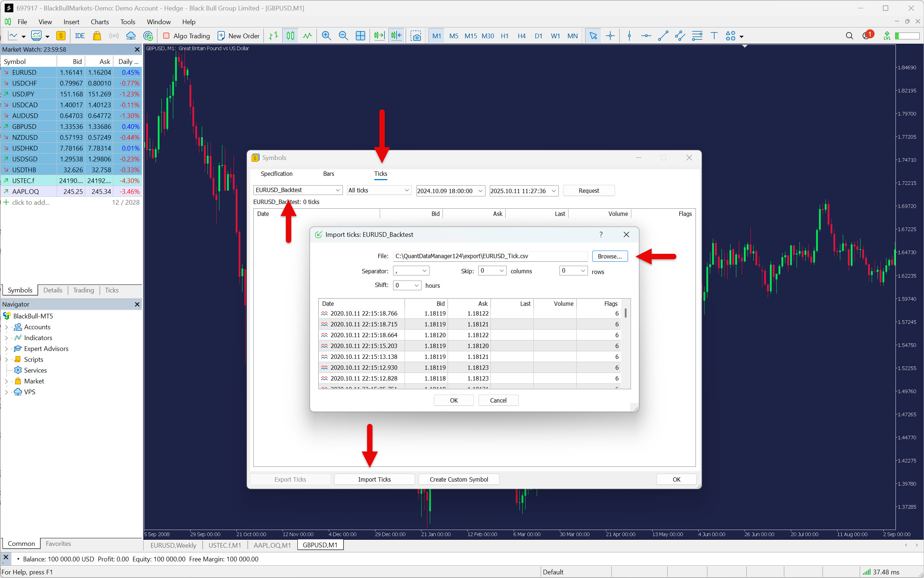Select the crosshair cursor tool
This screenshot has height=578, width=924.
point(610,36)
